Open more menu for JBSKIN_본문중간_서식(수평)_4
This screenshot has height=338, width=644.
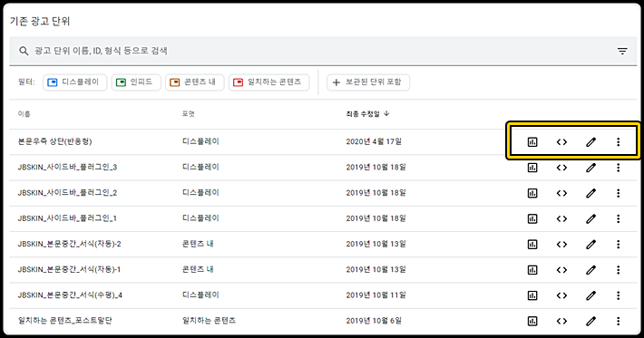click(x=618, y=295)
